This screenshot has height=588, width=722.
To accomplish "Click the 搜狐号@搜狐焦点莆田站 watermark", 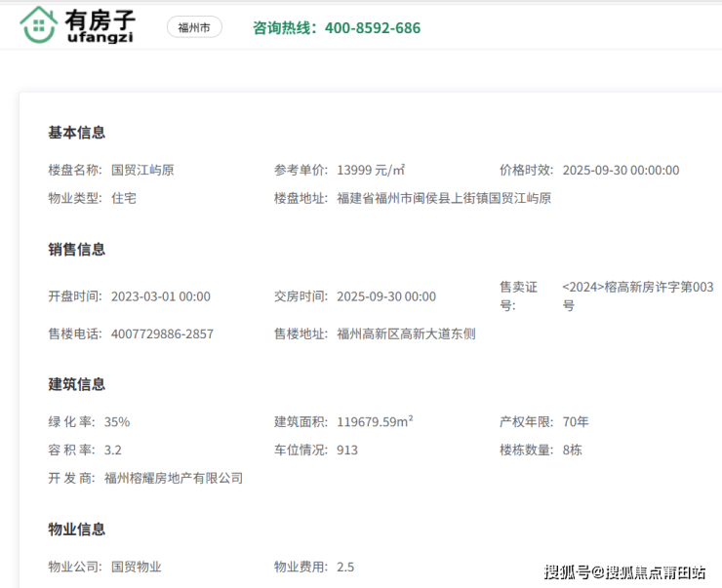I will 625,572.
